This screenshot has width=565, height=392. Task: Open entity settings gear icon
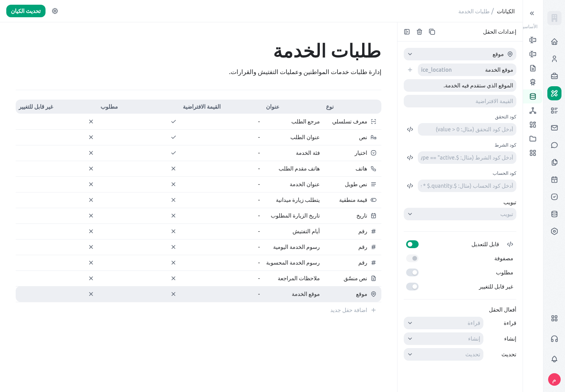55,11
